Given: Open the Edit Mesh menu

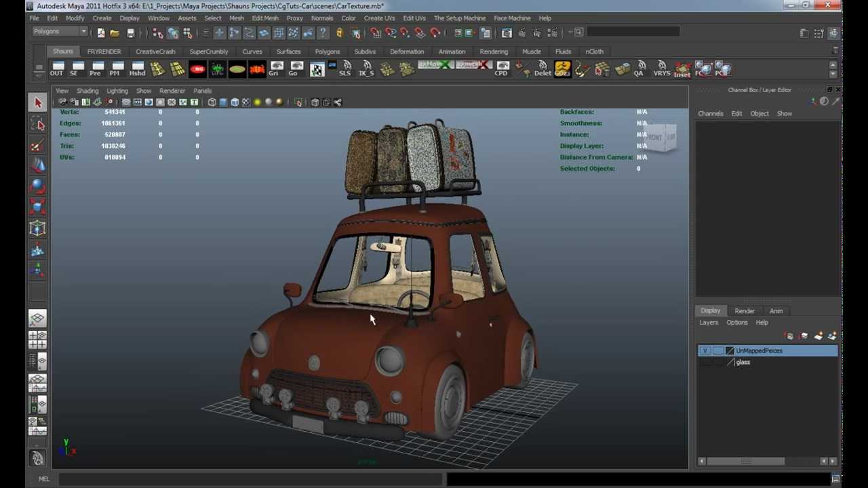Looking at the screenshot, I should click(x=265, y=18).
